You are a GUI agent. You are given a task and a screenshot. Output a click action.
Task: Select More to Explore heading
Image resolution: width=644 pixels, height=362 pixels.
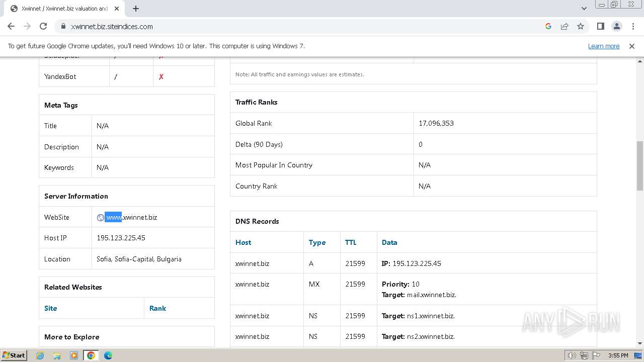click(71, 337)
